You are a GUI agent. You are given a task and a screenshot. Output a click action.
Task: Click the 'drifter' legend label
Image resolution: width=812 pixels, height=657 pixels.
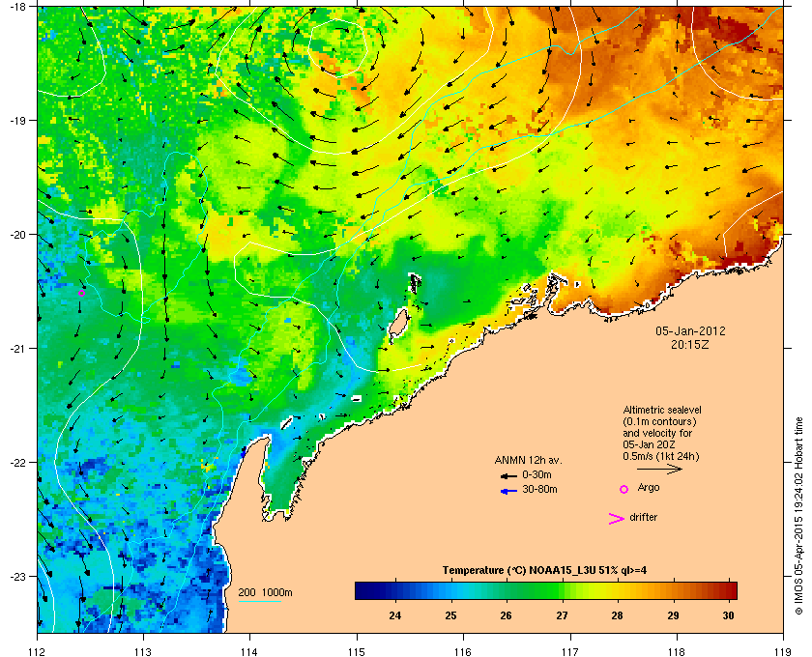click(643, 517)
